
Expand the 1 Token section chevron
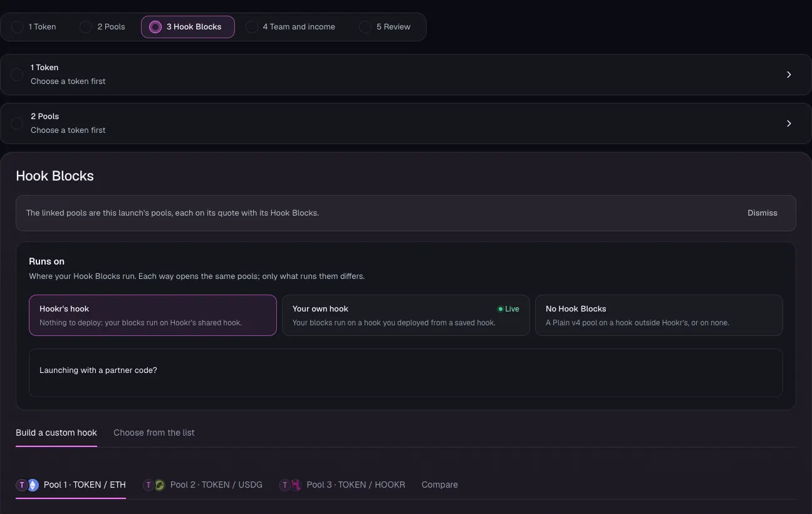point(789,75)
